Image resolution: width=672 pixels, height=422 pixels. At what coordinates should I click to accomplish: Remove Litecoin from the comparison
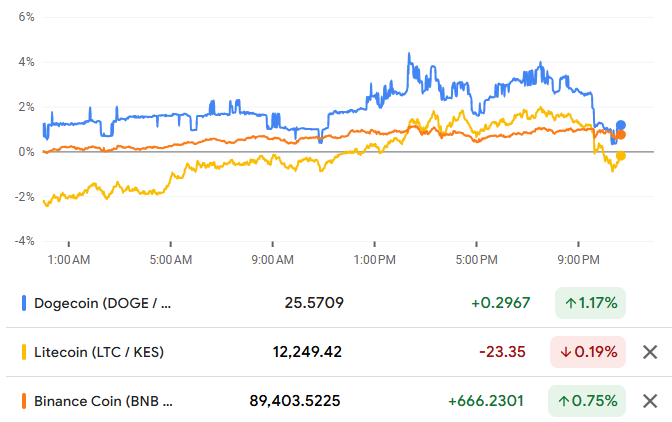click(x=649, y=352)
